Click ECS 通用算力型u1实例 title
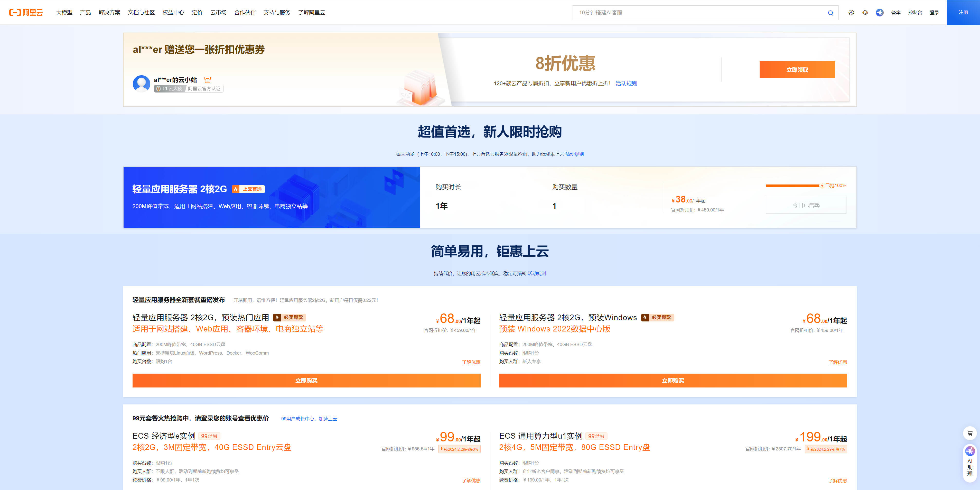980x490 pixels. pos(541,436)
